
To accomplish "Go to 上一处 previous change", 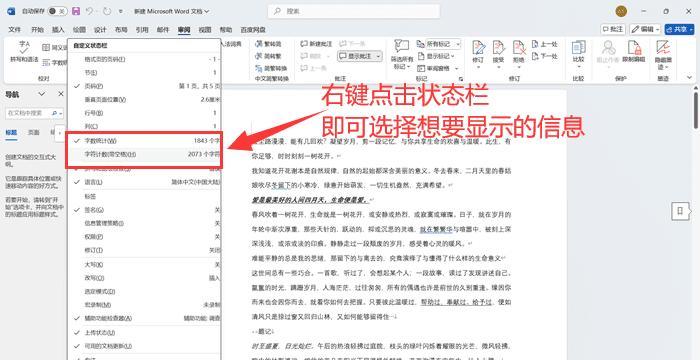I will pos(545,44).
